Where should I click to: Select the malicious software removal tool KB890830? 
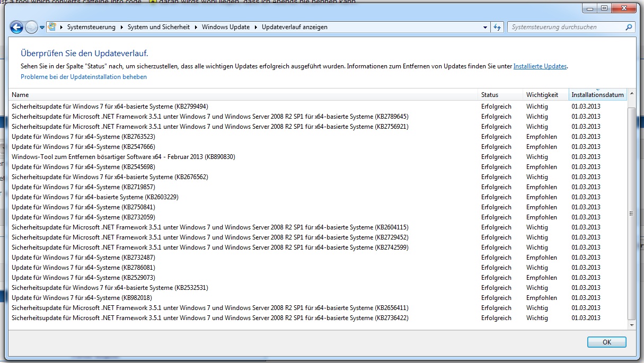tap(317, 157)
